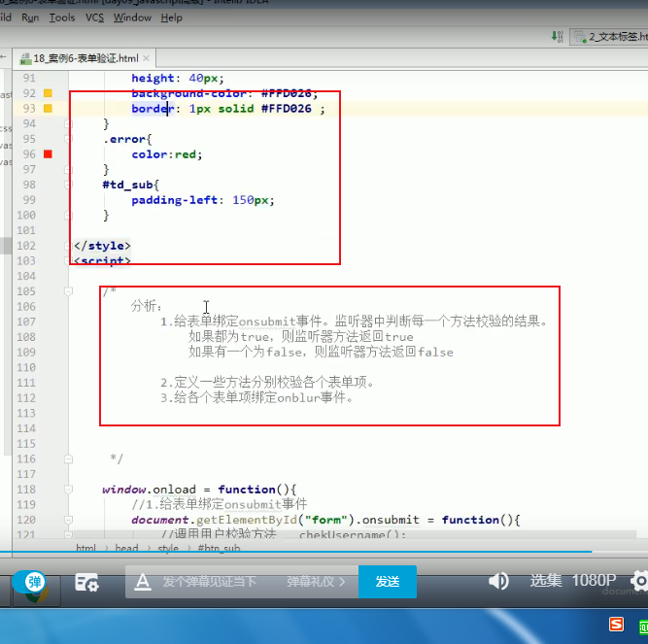This screenshot has height=644, width=648.
Task: Close the 18_案例6-表单验证.html tab
Action: [x=146, y=58]
